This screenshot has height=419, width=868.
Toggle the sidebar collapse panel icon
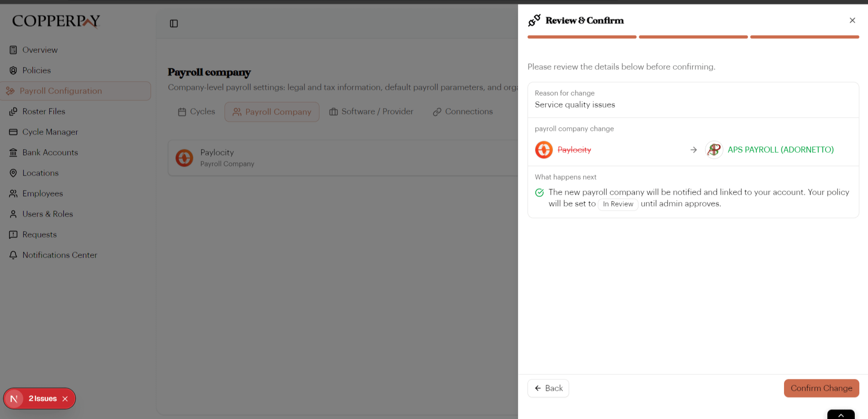174,23
